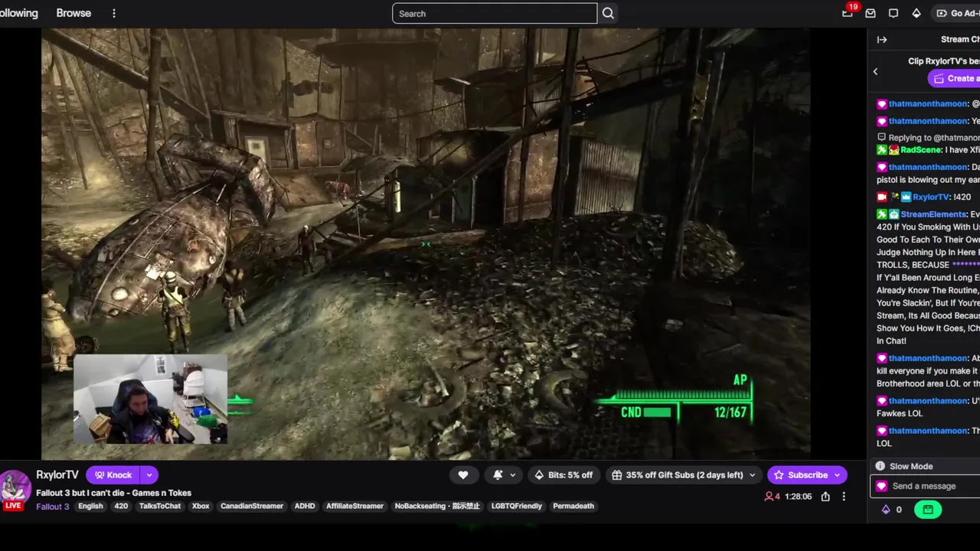Click the Go Ad-Free button
This screenshot has height=551, width=980.
[x=956, y=13]
